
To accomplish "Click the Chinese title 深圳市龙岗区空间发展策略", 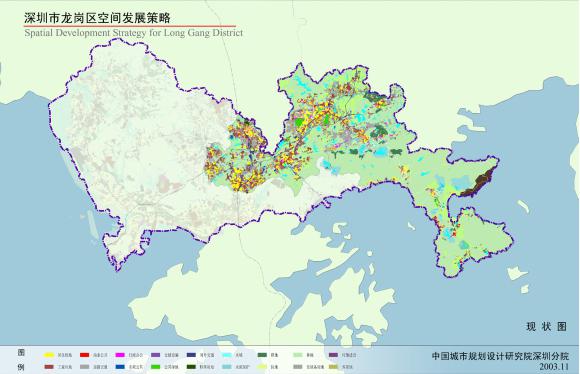I will click(97, 18).
